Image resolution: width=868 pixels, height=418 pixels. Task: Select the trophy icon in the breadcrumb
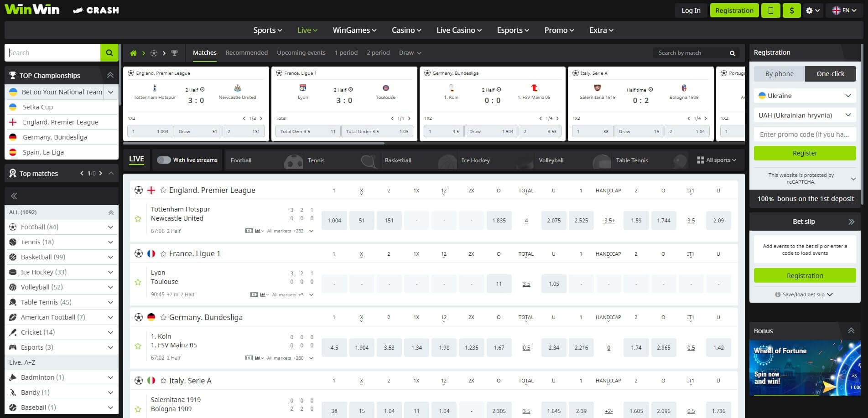[175, 53]
